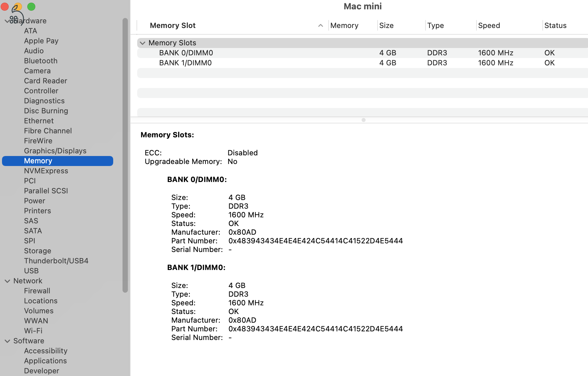Select SAS in the sidebar
Image resolution: width=588 pixels, height=376 pixels.
(x=31, y=221)
